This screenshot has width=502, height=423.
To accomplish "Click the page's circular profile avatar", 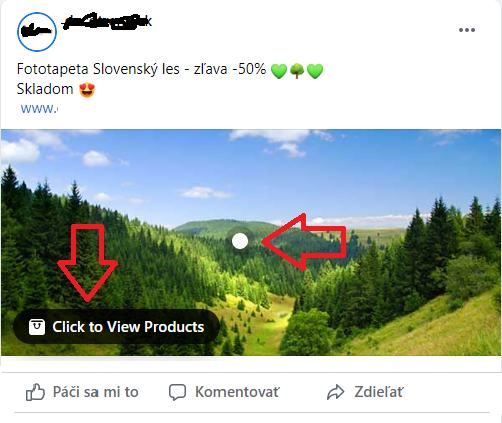I will tap(37, 32).
